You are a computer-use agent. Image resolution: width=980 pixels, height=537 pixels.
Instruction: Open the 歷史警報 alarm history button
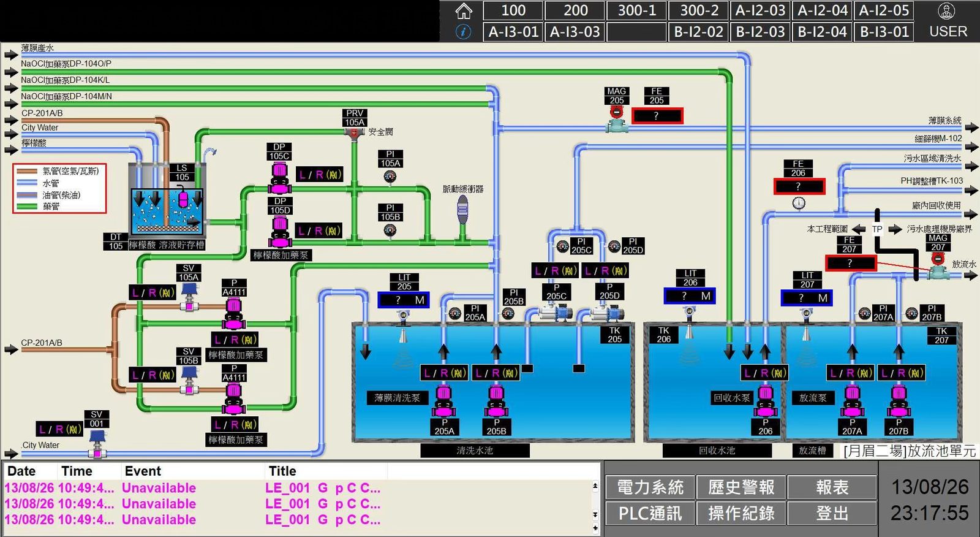(x=741, y=487)
